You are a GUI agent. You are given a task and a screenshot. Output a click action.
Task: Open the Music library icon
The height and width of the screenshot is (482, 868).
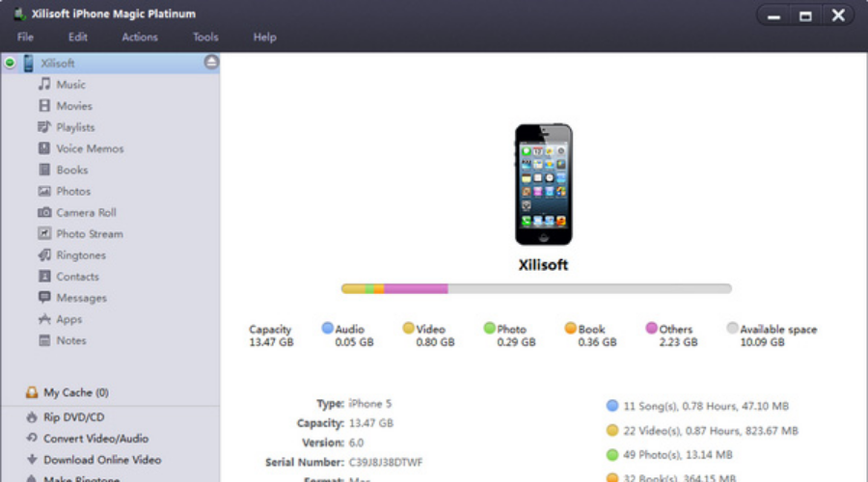44,84
